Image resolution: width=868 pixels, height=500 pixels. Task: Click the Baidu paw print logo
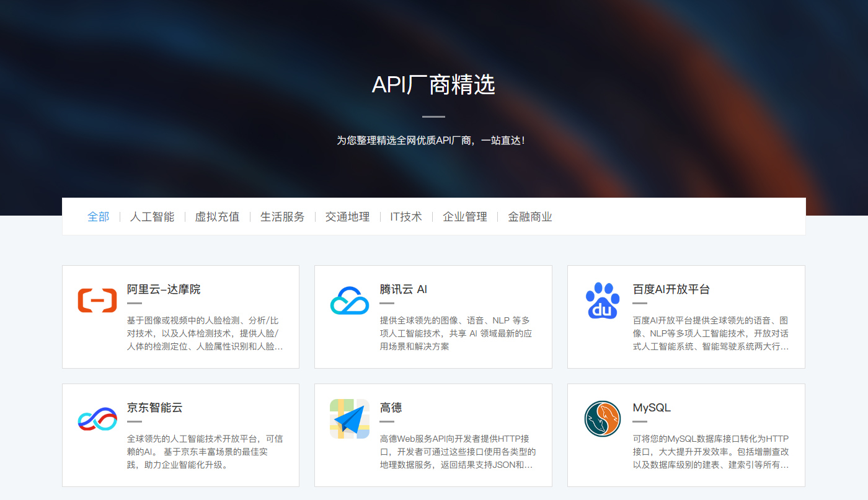tap(603, 300)
